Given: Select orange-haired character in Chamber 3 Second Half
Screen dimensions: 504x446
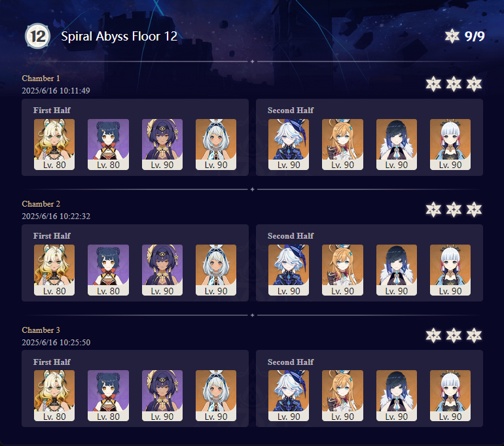Looking at the screenshot, I should pos(342,396).
